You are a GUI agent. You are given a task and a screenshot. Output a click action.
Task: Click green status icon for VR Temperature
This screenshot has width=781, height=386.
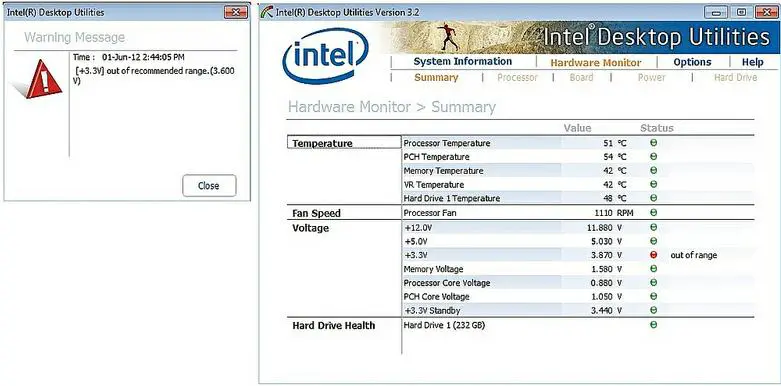[x=653, y=184]
